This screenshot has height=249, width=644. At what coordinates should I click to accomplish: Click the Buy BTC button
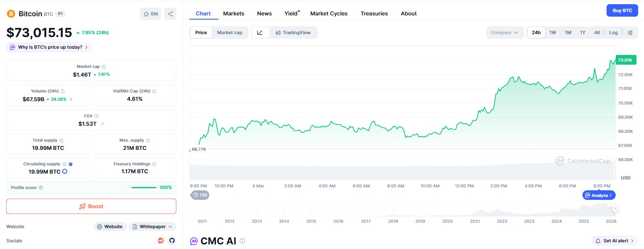click(x=622, y=10)
